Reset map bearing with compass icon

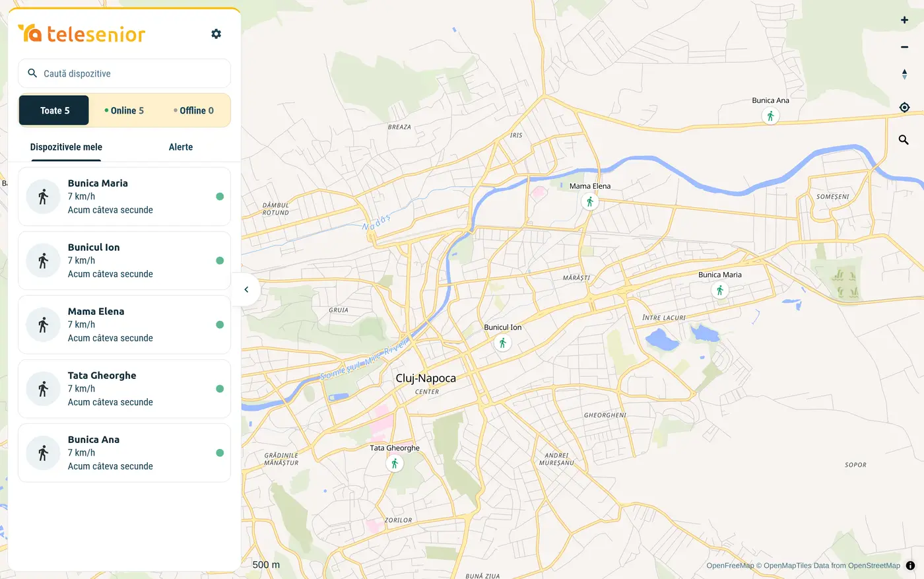904,74
